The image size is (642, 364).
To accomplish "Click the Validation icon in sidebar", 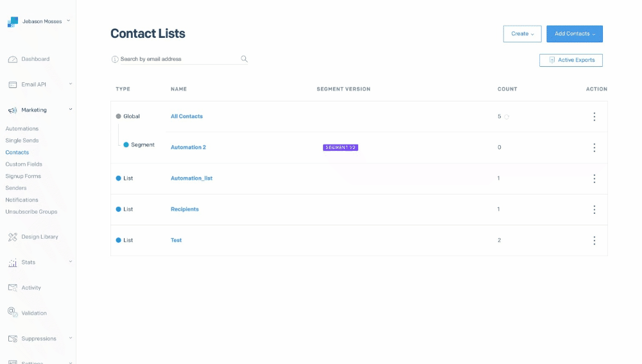I will click(x=13, y=313).
